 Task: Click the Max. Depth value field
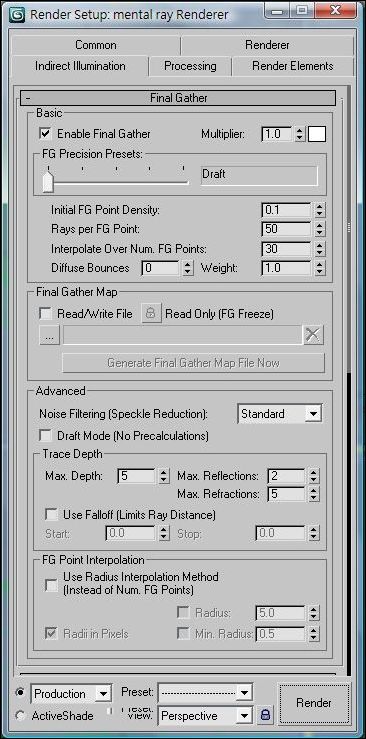click(136, 476)
